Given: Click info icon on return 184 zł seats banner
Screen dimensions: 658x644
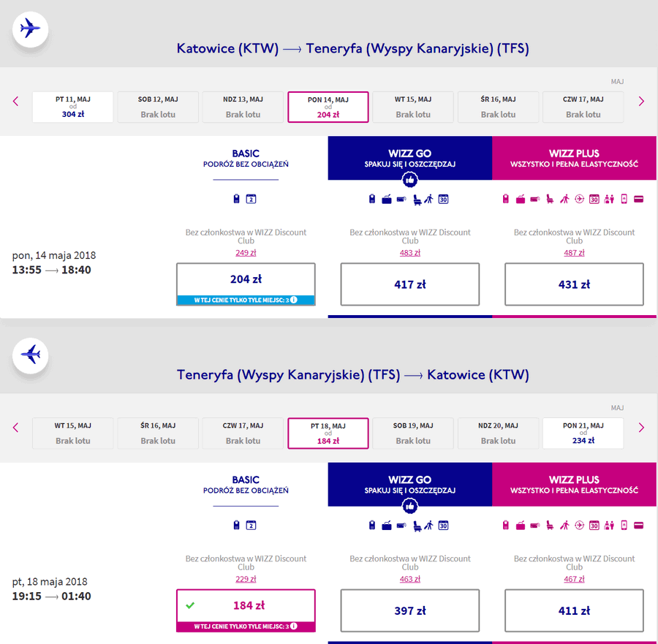Looking at the screenshot, I should [294, 626].
